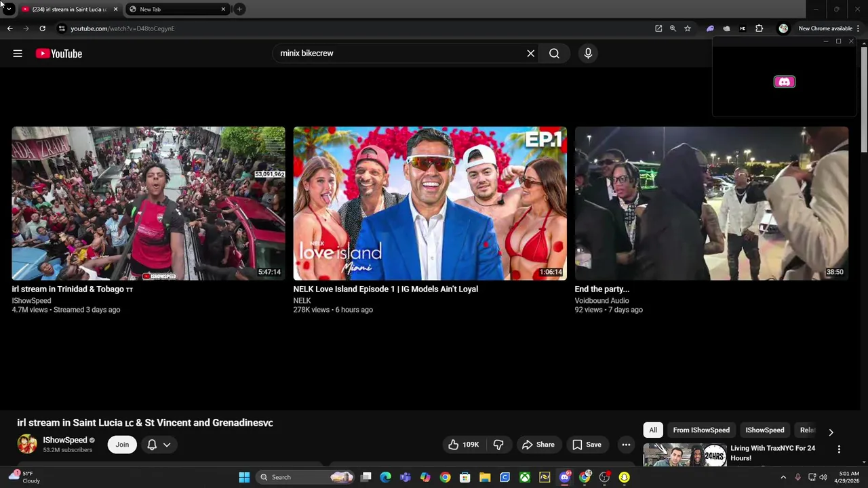Go back in browser history
Viewport: 868px width, 488px height.
[9, 28]
